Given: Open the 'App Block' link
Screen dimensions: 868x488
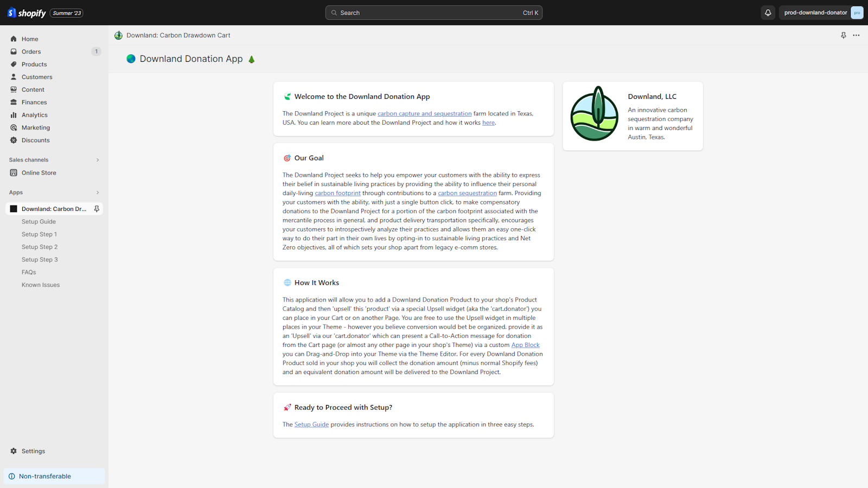Looking at the screenshot, I should [x=525, y=345].
